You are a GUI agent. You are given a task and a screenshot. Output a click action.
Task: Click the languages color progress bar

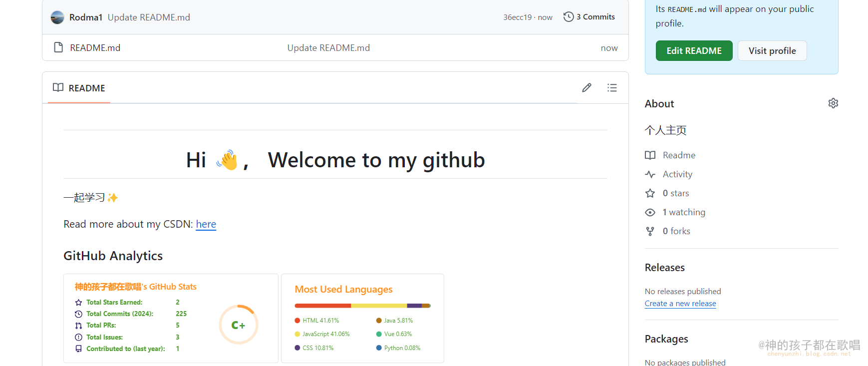coord(363,306)
